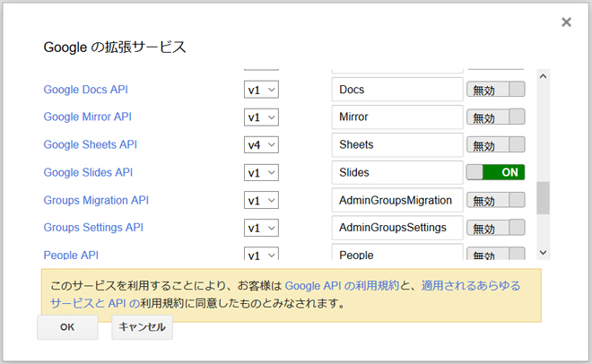Click the キャンセル button
The image size is (592, 364).
[x=142, y=327]
